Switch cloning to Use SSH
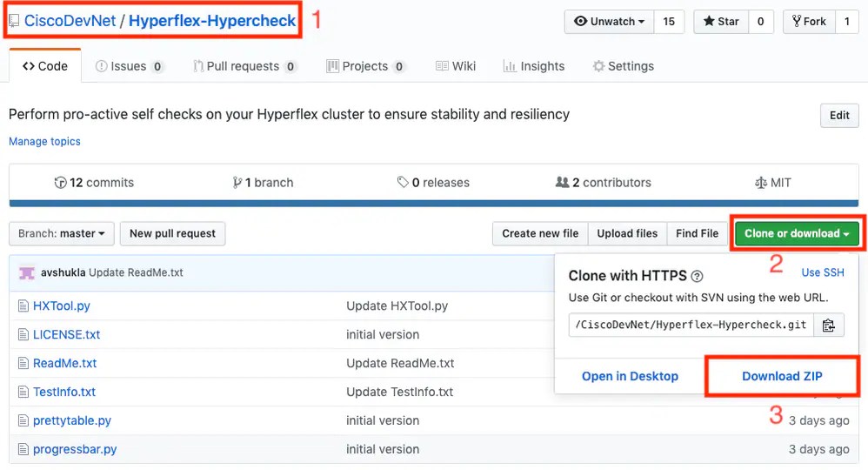868x470 pixels. click(x=823, y=272)
